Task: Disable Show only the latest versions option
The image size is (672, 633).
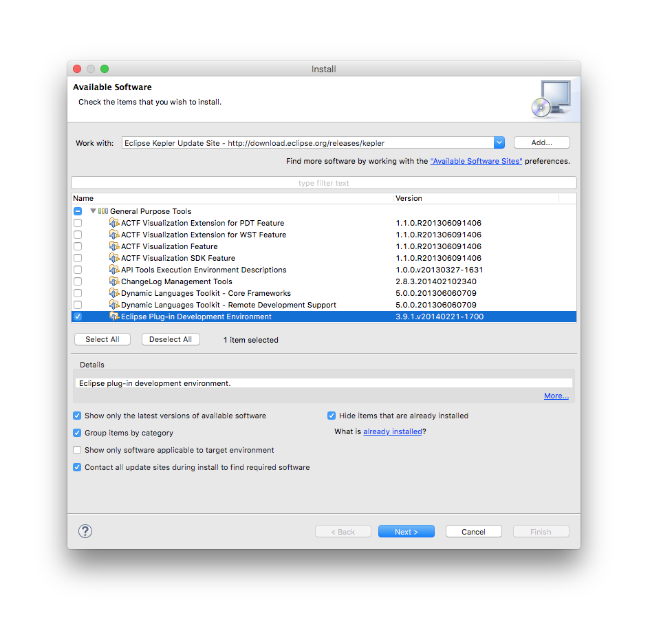Action: coord(77,416)
